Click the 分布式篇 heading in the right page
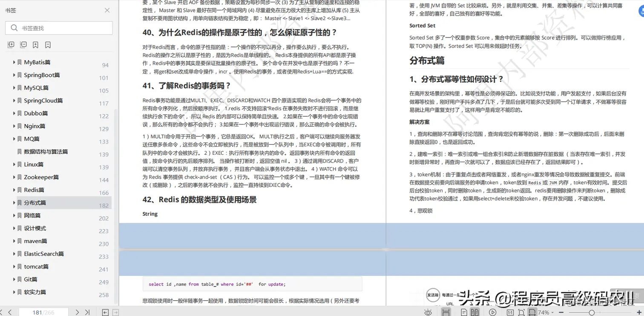This screenshot has width=644, height=316. coord(427,61)
